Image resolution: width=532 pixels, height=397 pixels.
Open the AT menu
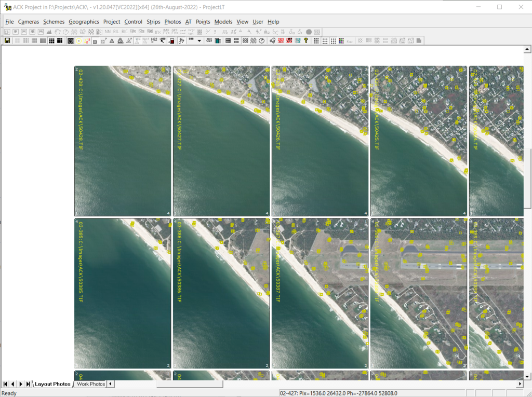pos(188,22)
